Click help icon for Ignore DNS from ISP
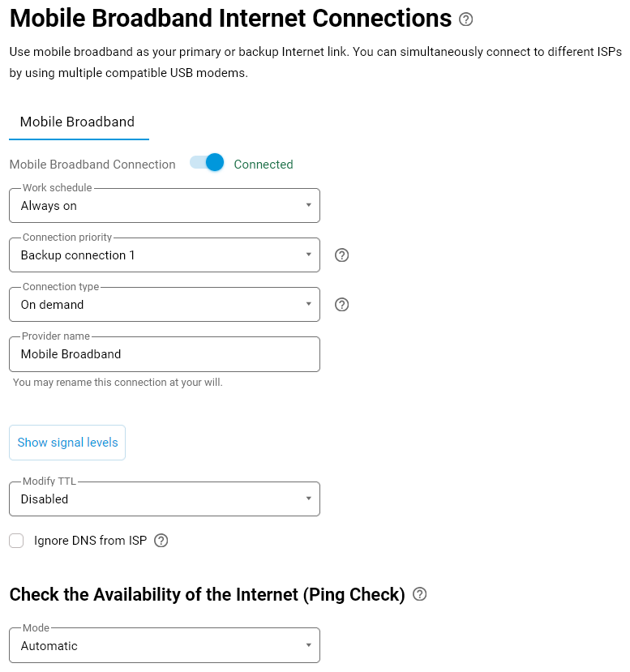 [161, 541]
